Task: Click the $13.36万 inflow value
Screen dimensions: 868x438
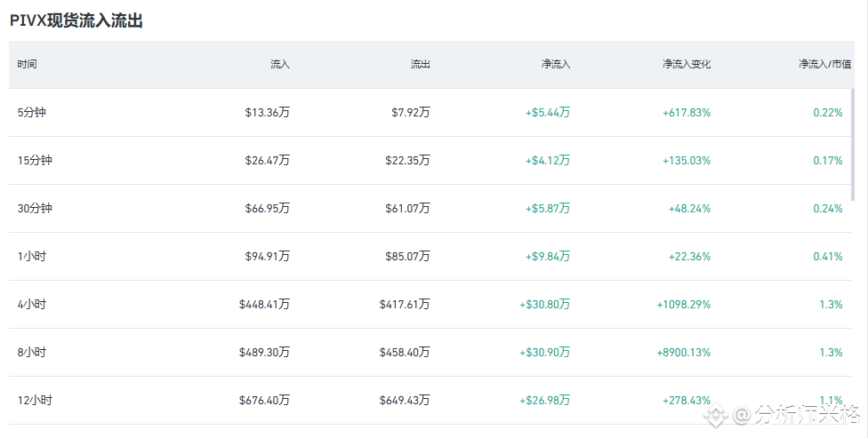Action: point(267,113)
